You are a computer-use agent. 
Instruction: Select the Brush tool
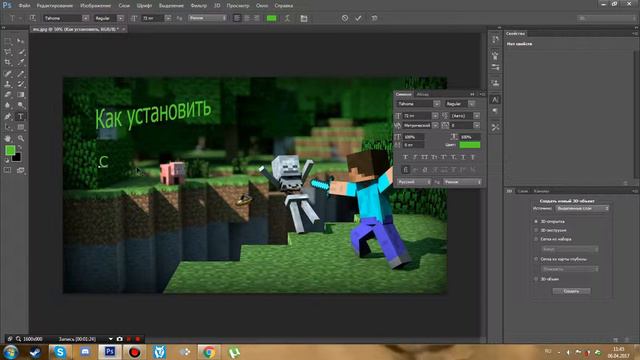[20, 73]
